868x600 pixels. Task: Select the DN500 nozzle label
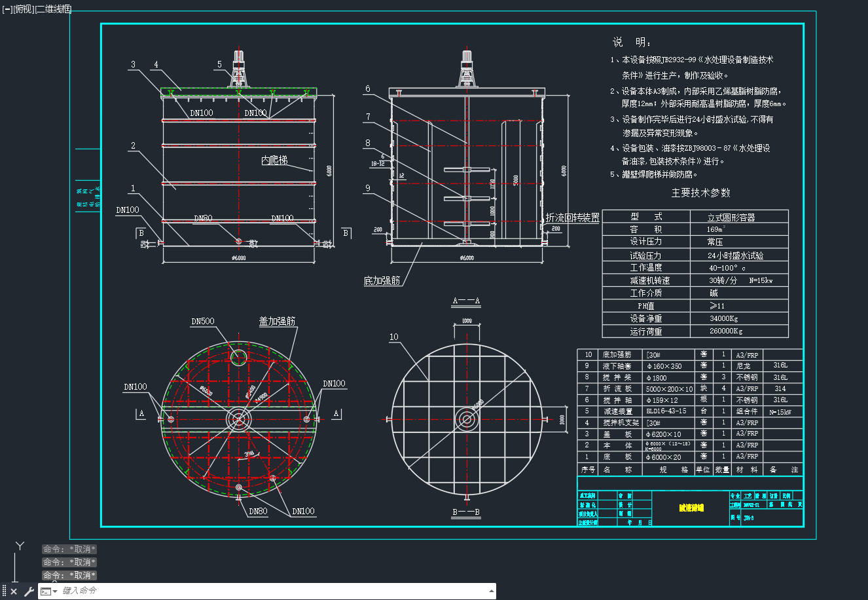click(x=202, y=322)
